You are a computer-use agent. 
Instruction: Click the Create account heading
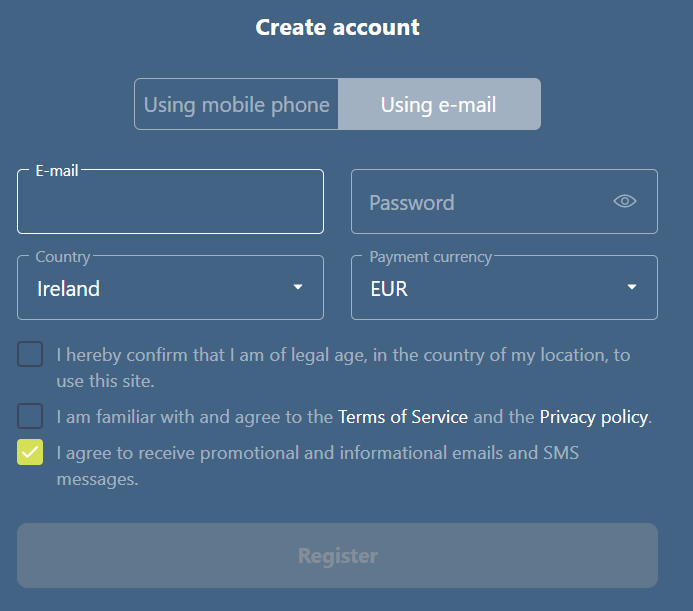(337, 27)
